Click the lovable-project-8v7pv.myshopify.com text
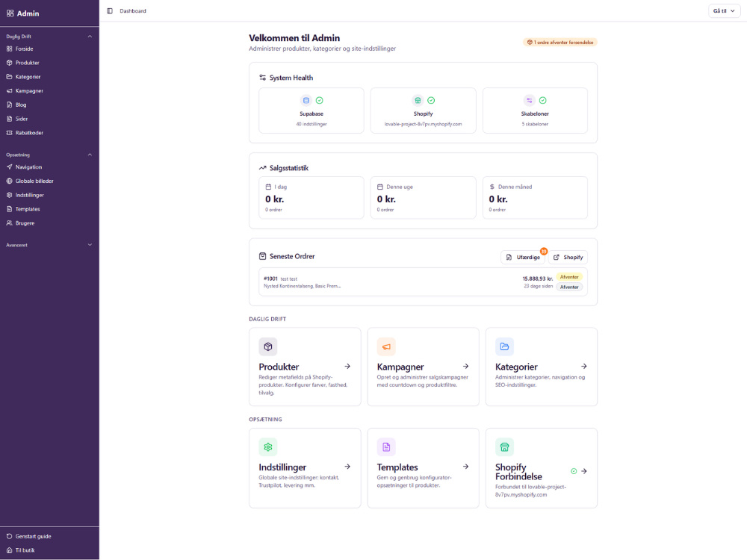Image resolution: width=747 pixels, height=560 pixels. pyautogui.click(x=423, y=124)
